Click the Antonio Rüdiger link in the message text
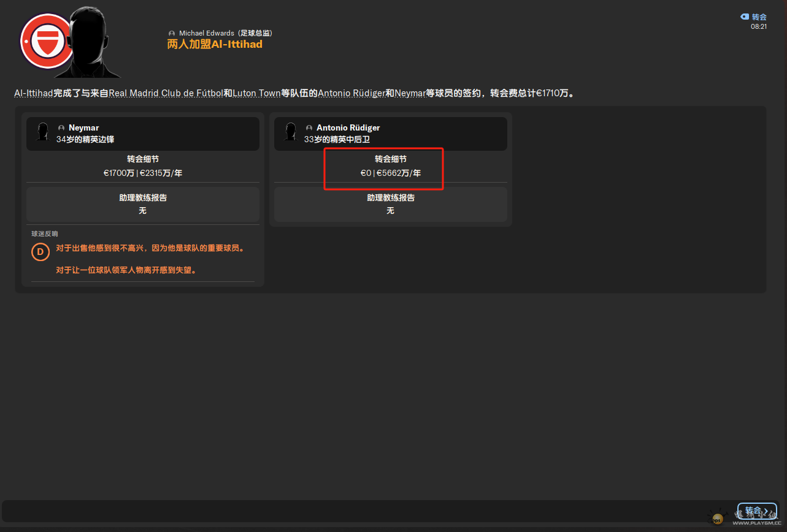 (351, 94)
